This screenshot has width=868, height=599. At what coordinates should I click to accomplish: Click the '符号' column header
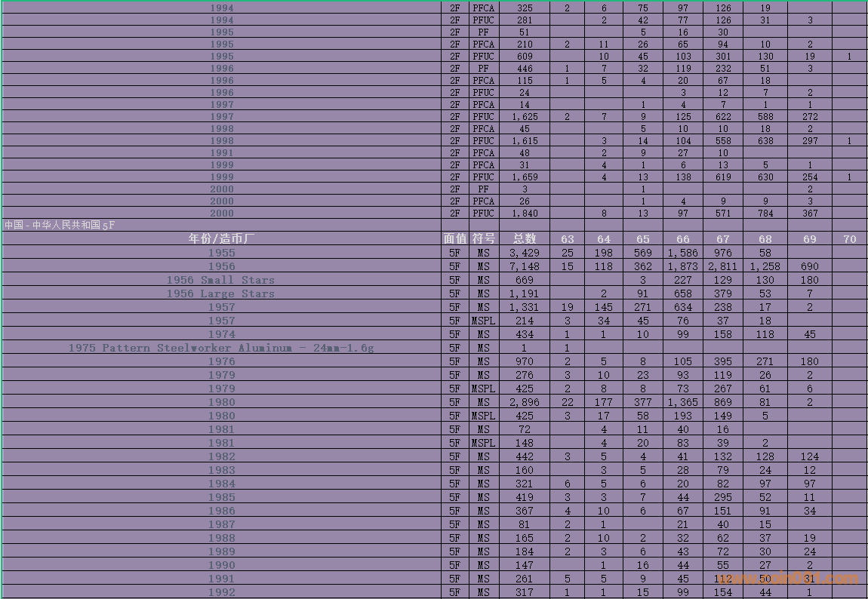point(483,238)
